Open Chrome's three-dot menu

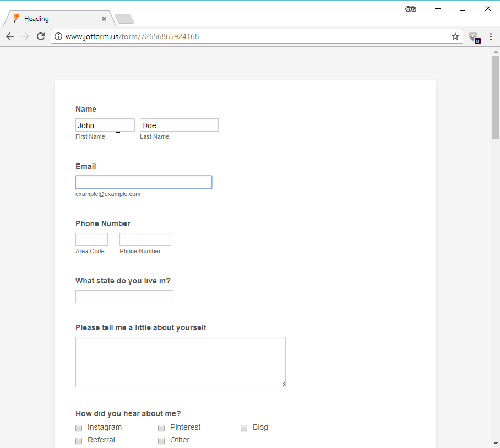[491, 36]
